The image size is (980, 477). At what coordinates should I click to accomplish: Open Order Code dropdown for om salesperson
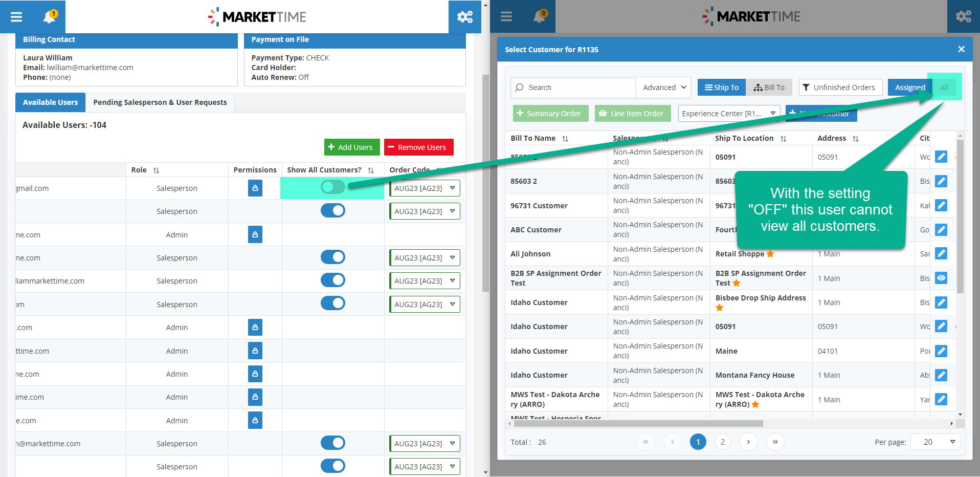(x=425, y=305)
